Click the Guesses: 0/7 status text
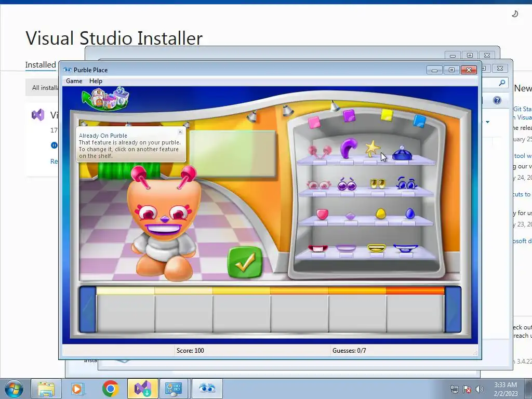 coord(349,351)
